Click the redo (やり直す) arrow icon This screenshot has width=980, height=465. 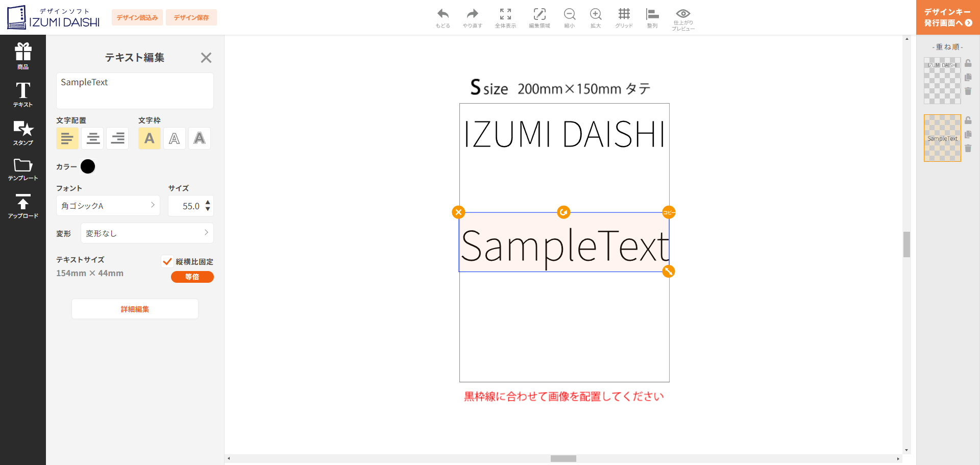472,14
